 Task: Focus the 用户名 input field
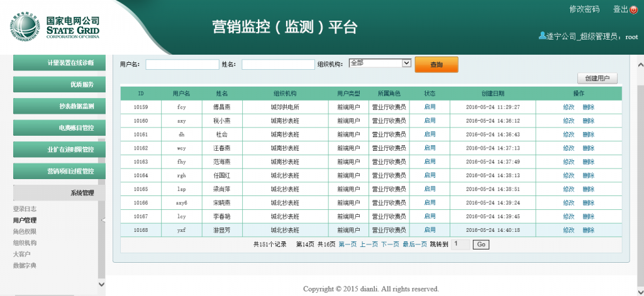point(182,65)
